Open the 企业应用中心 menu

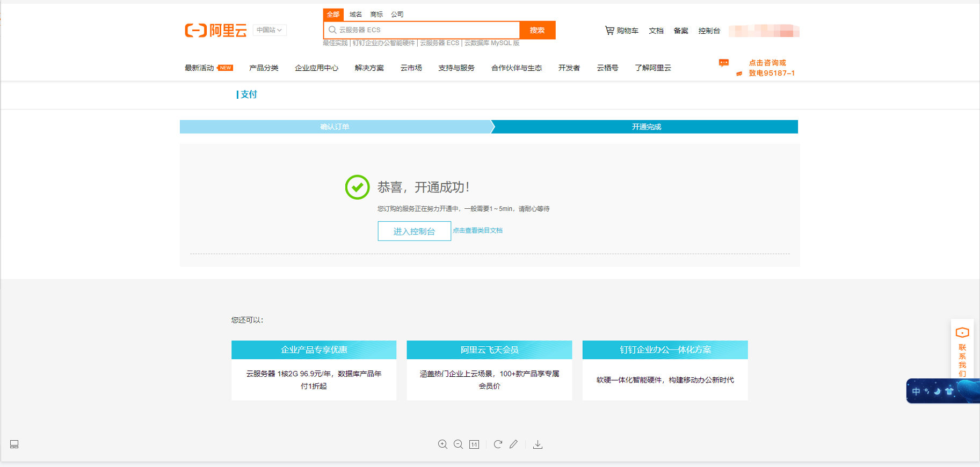tap(316, 68)
